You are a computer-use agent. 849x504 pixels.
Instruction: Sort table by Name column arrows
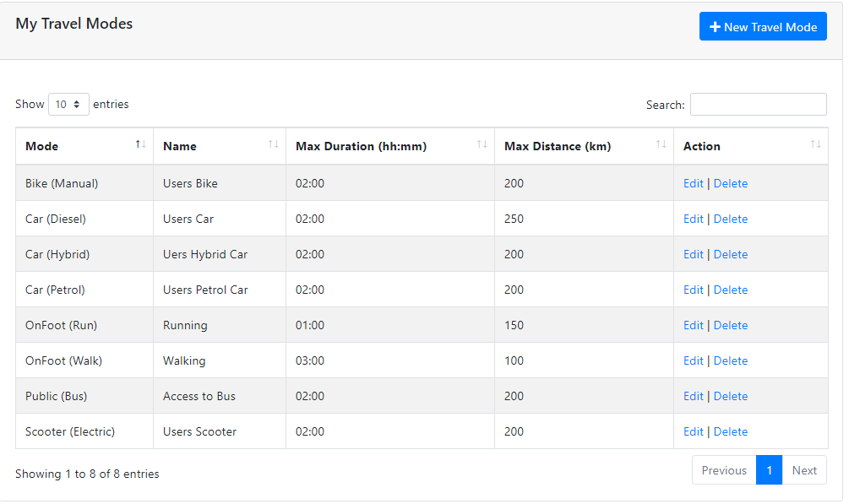pos(274,144)
